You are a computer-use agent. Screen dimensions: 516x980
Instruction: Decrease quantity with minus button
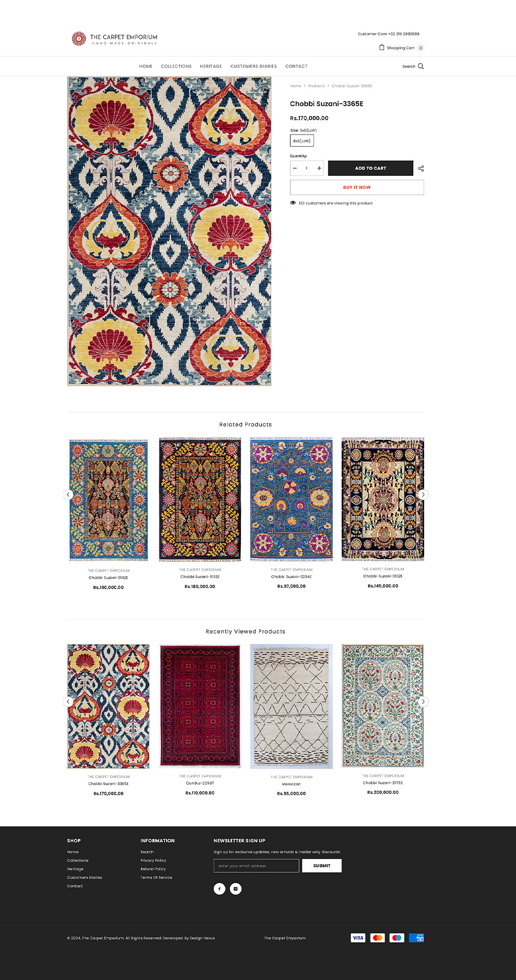(295, 168)
